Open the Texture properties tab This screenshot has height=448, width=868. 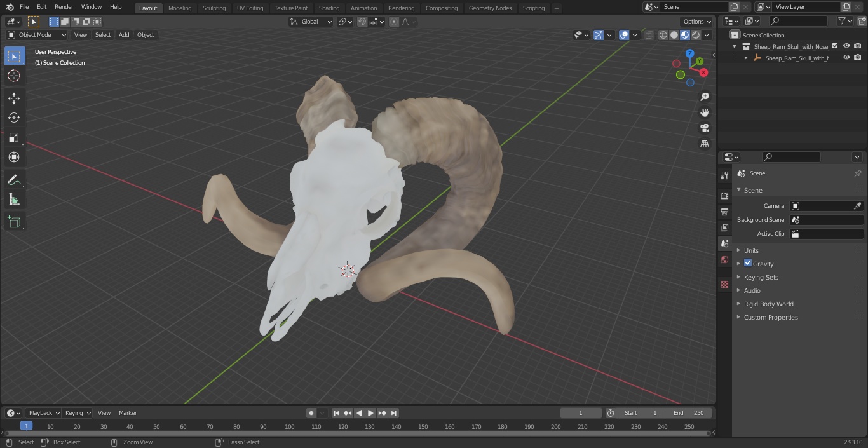[724, 284]
